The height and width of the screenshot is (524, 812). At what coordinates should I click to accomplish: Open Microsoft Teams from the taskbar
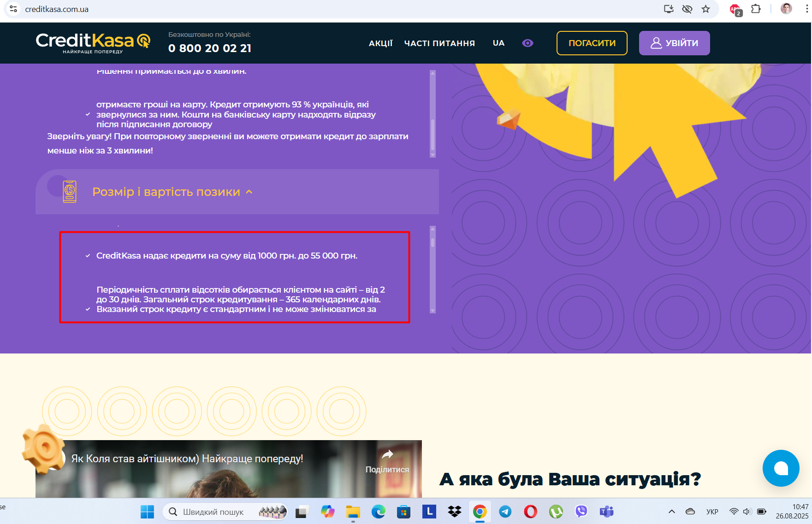point(607,512)
